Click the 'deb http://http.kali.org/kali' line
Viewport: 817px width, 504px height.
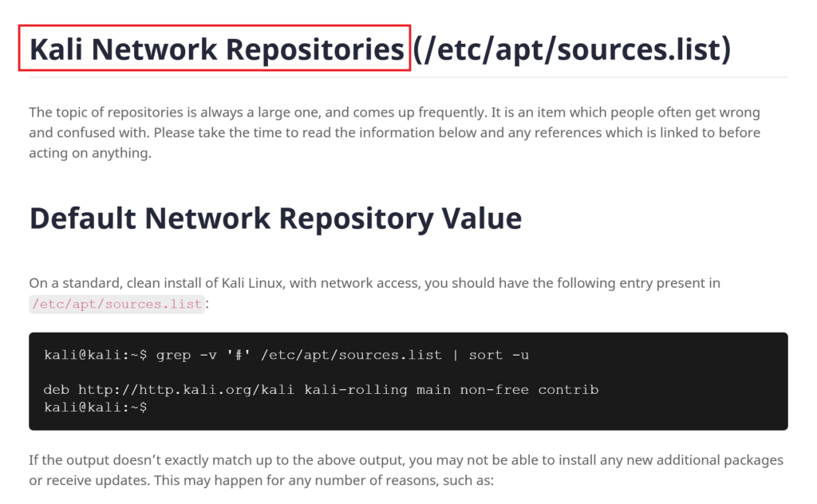(x=321, y=389)
